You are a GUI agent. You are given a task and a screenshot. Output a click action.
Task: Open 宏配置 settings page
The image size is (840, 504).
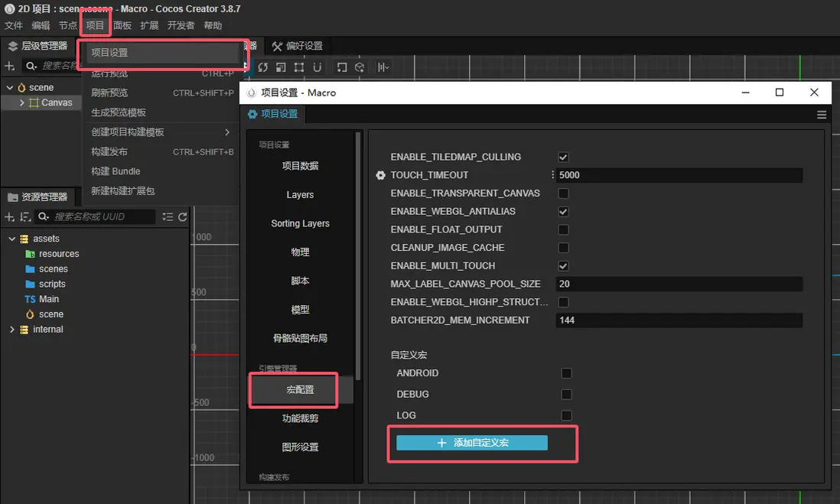click(300, 390)
